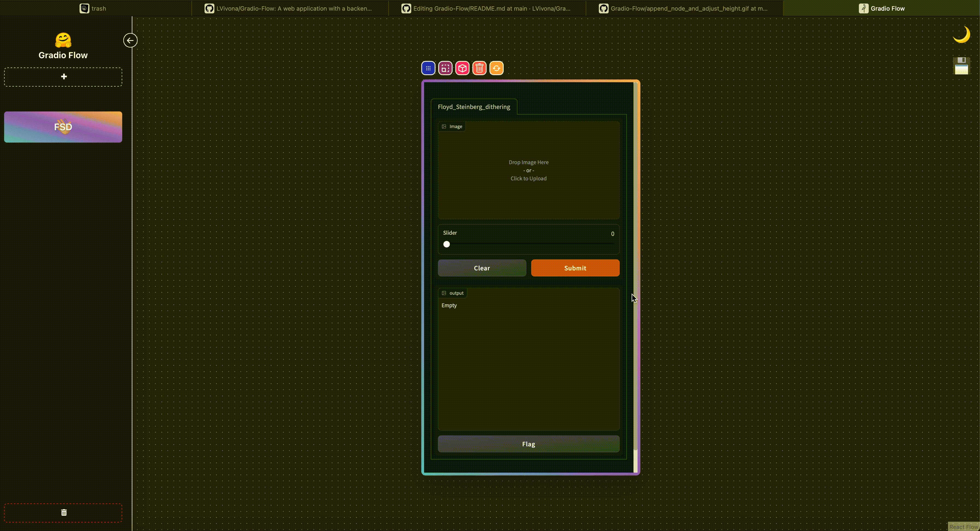Click the sidebar trash bin at bottom

tap(63, 512)
